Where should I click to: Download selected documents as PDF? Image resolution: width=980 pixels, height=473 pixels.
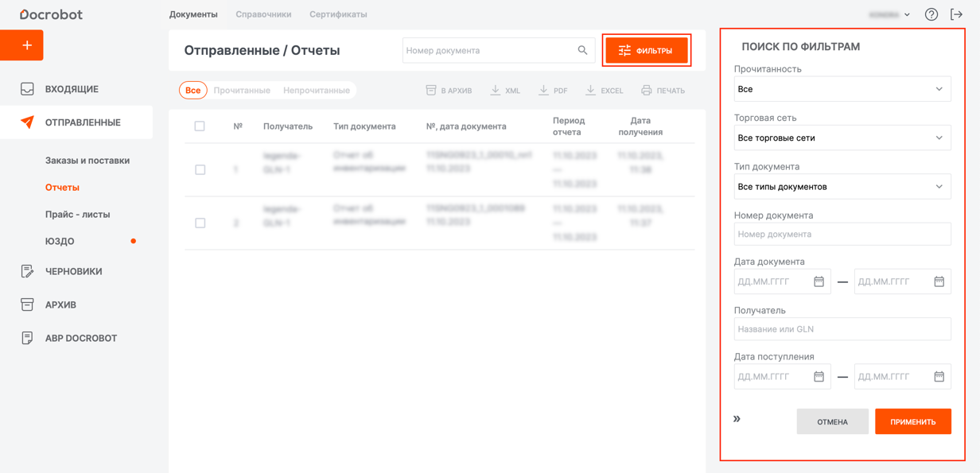pyautogui.click(x=553, y=91)
